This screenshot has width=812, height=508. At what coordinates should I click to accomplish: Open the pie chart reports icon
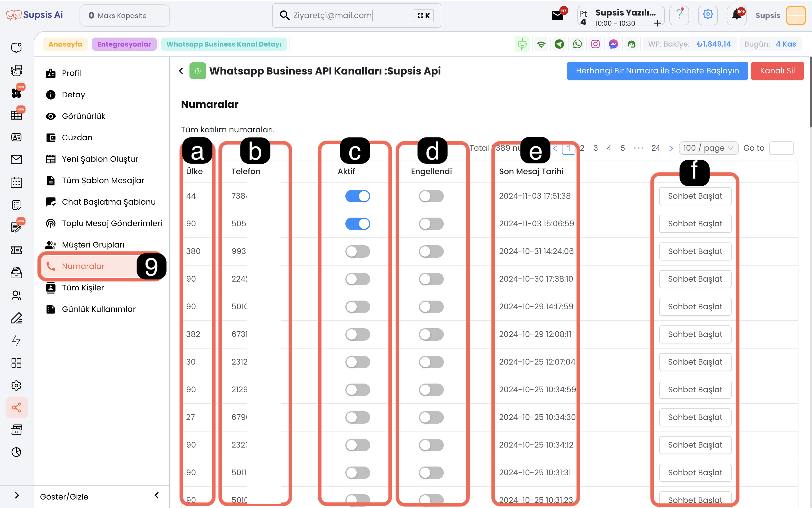pos(16,452)
